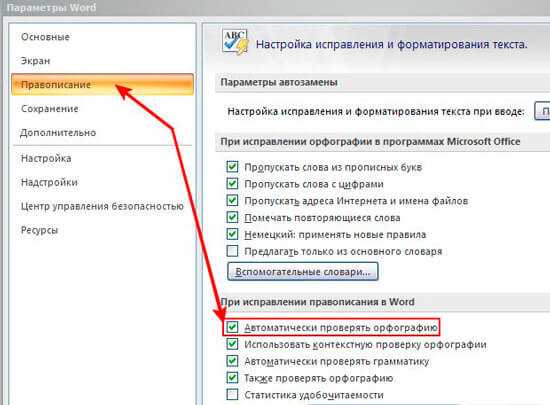Click the autocorrect options button at right edge
The width and height of the screenshot is (550, 405).
click(x=542, y=111)
